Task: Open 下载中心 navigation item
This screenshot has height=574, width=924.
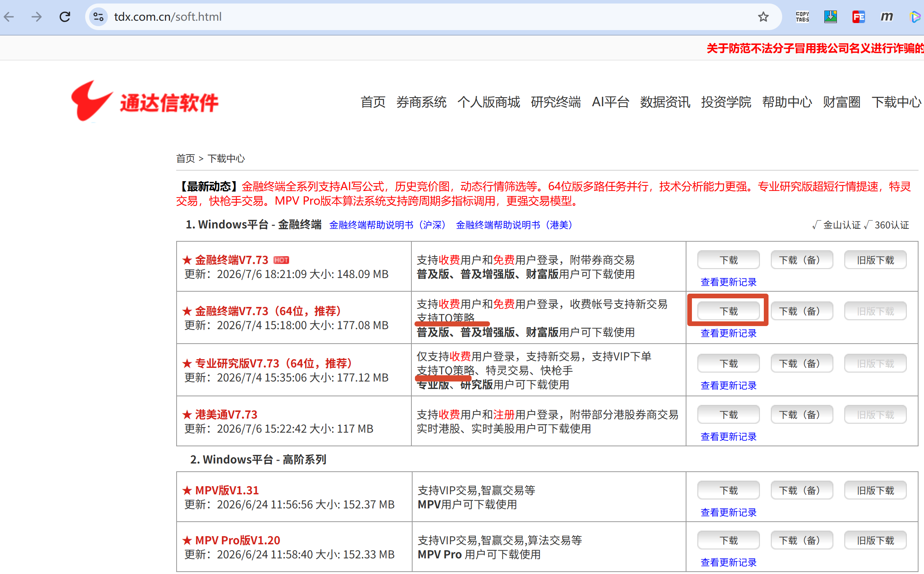Action: (x=896, y=102)
